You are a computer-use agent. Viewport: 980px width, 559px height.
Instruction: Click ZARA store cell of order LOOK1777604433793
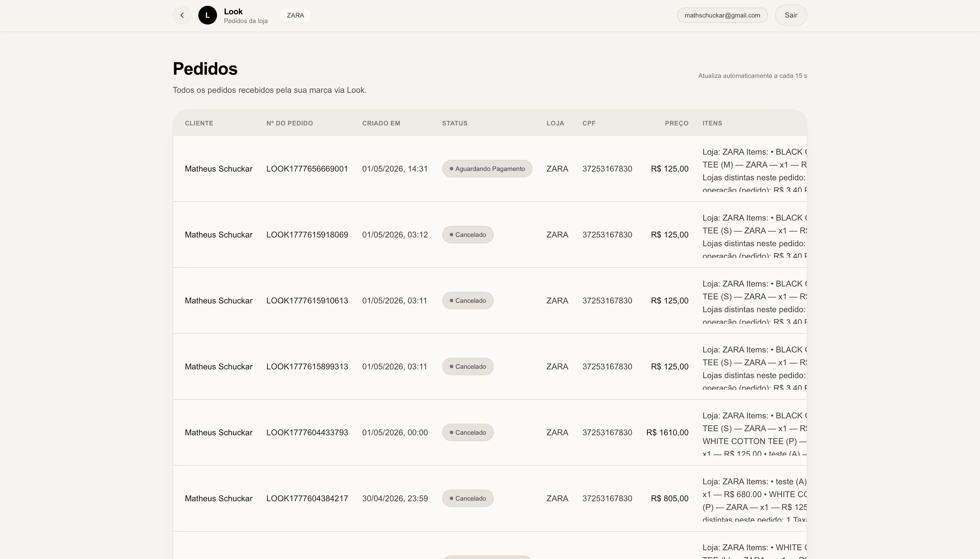[557, 433]
